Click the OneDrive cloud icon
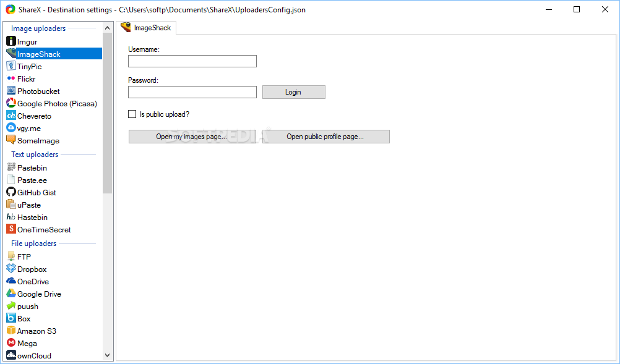 click(x=11, y=281)
